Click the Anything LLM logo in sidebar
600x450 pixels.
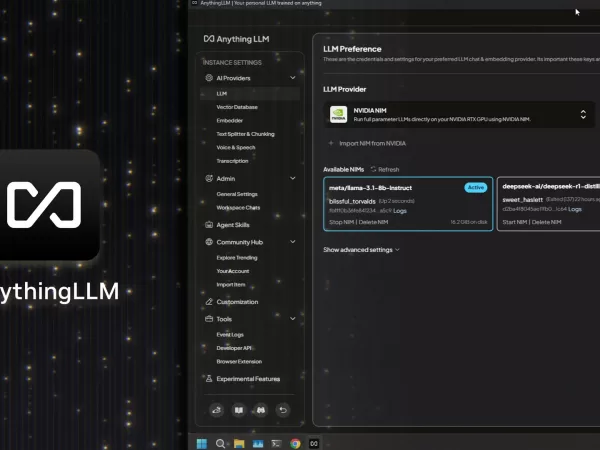coord(236,39)
